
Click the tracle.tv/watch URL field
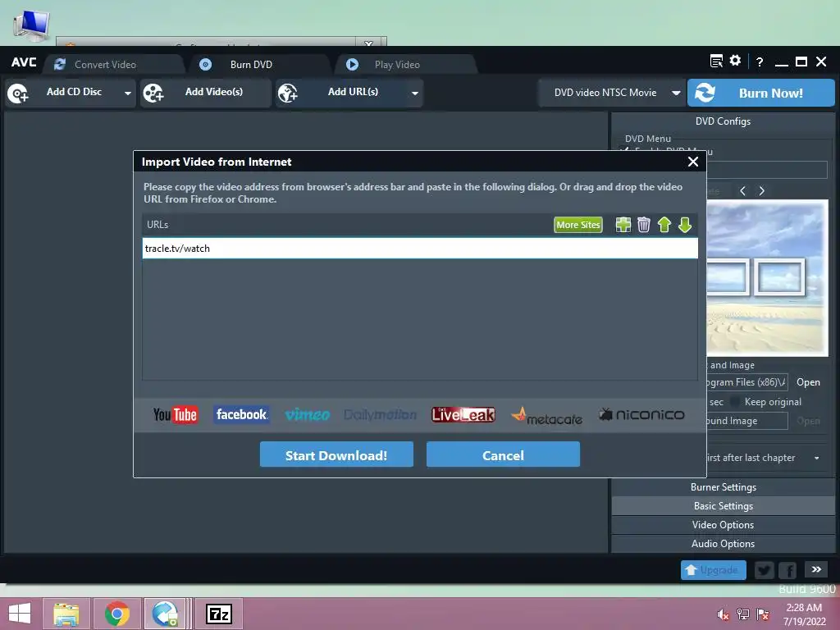[420, 249]
